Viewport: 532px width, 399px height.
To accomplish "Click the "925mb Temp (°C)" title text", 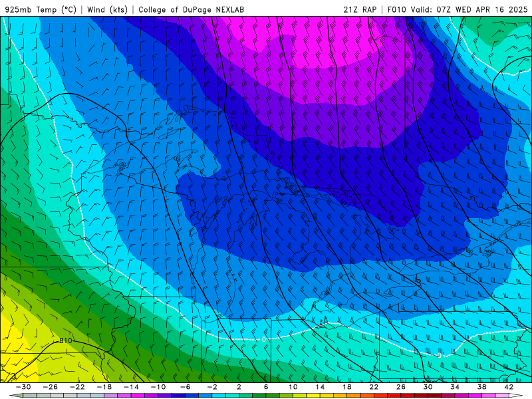I will [41, 10].
